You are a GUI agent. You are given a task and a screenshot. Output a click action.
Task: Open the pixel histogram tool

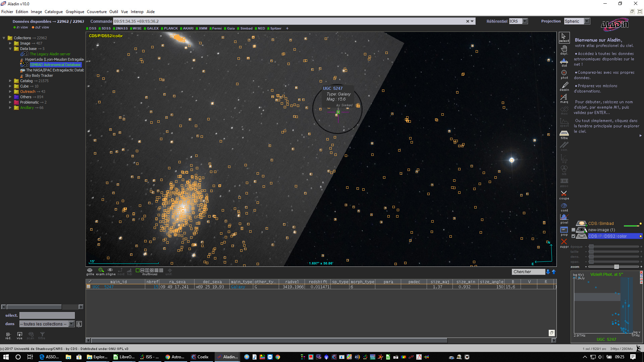[x=564, y=219]
